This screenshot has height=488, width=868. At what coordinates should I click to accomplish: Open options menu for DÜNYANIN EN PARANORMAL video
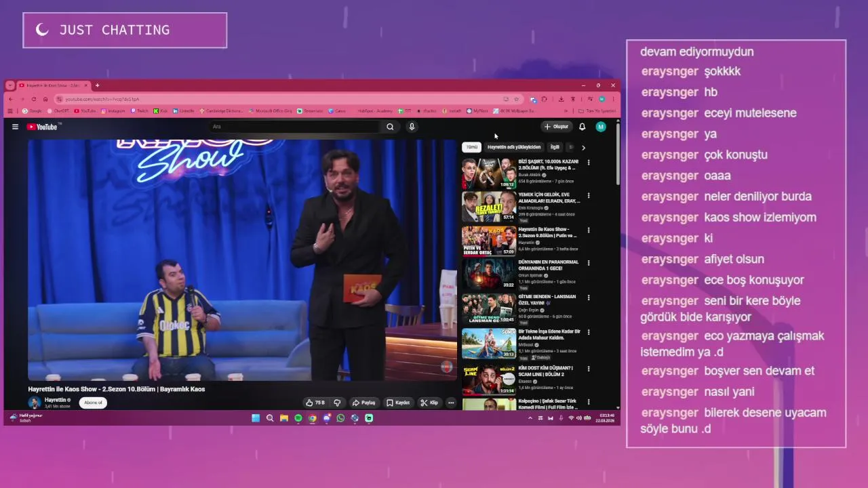point(589,263)
